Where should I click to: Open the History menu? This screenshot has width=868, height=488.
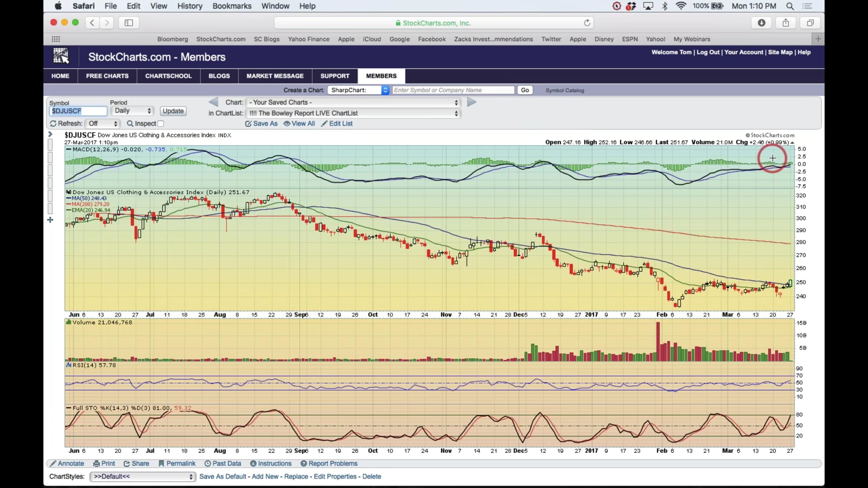(190, 6)
